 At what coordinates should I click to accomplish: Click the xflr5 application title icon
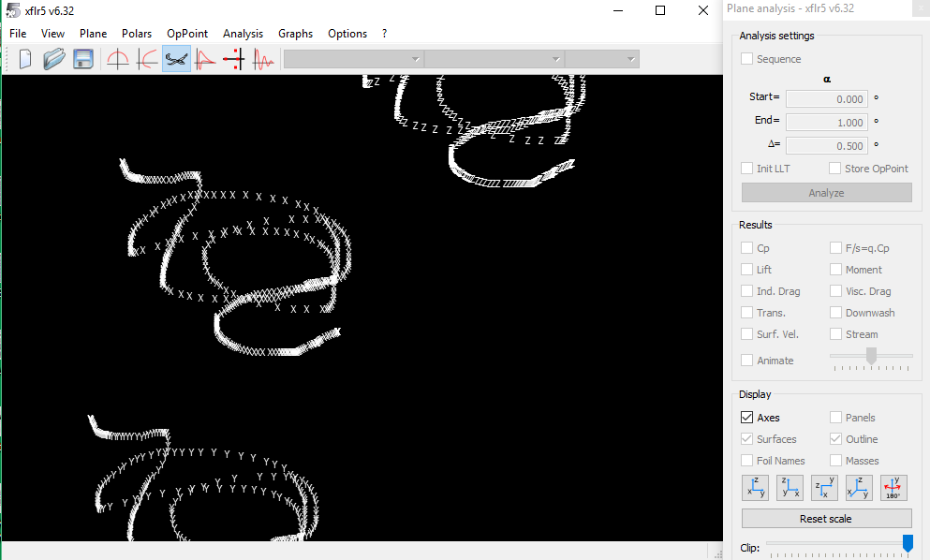pyautogui.click(x=12, y=10)
